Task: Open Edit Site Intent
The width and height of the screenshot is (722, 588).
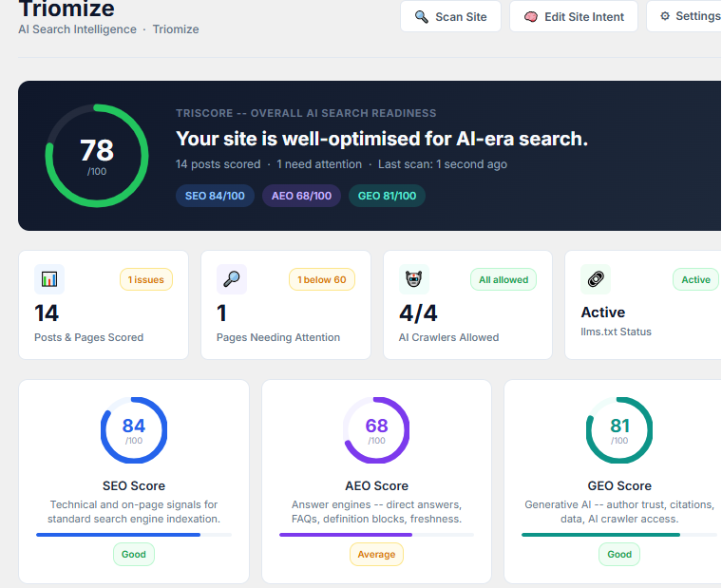Action: 573,16
